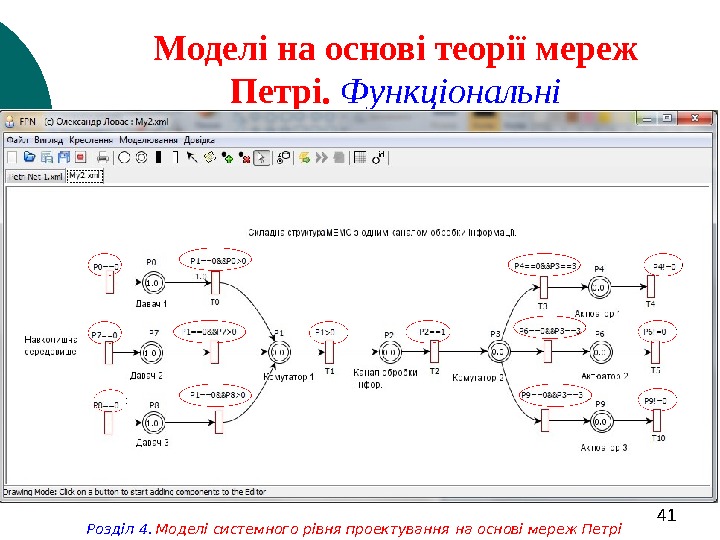
Task: Select transition T4
Action: (651, 287)
